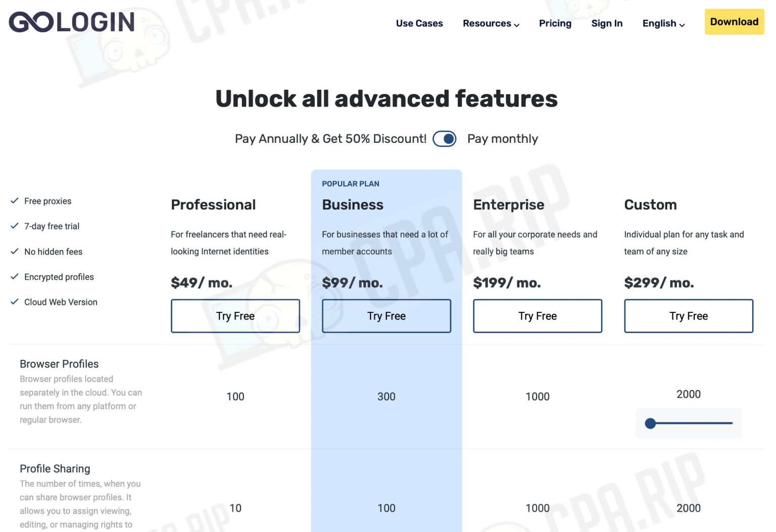The image size is (776, 532).
Task: Click checkmark icon beside Encrypted profiles
Action: pos(15,277)
